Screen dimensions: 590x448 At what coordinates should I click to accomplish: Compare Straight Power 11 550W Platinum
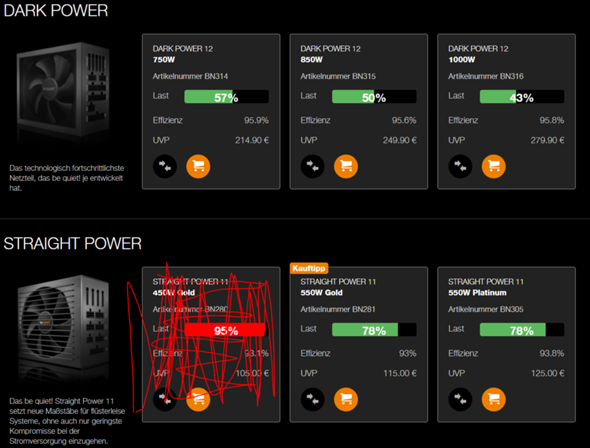tap(461, 399)
